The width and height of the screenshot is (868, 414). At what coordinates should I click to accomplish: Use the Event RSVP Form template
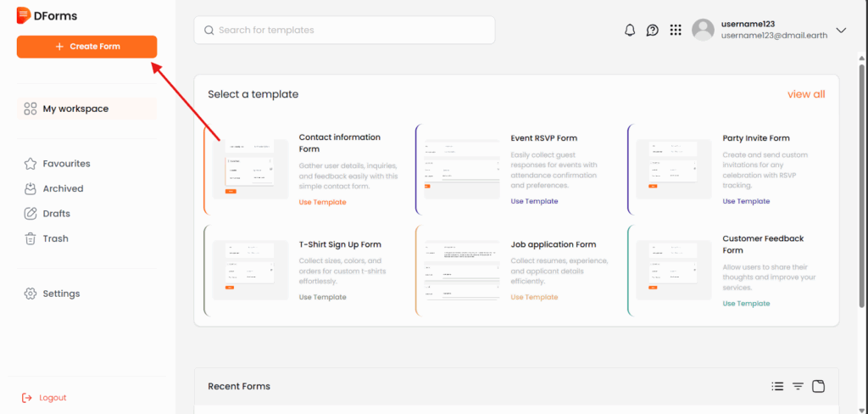[534, 202]
